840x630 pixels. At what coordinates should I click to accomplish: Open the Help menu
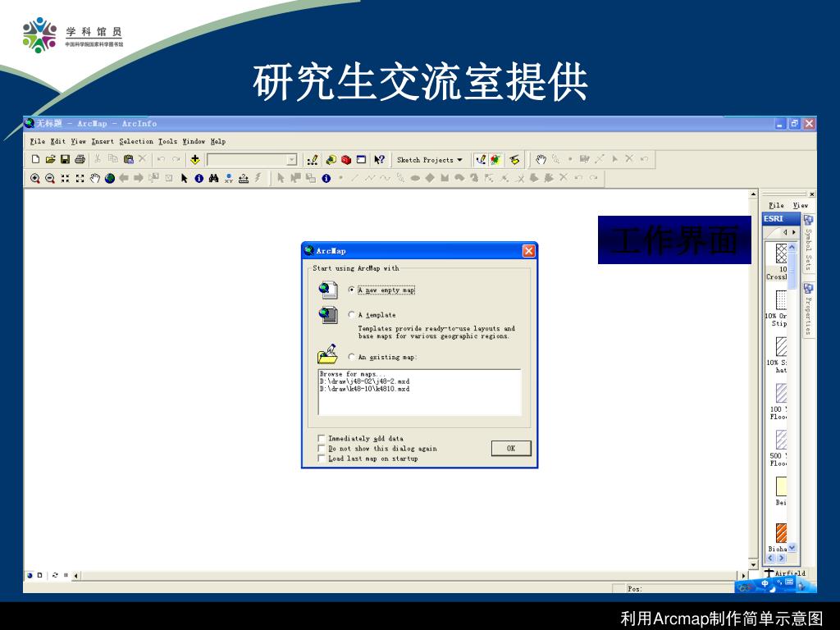point(218,141)
